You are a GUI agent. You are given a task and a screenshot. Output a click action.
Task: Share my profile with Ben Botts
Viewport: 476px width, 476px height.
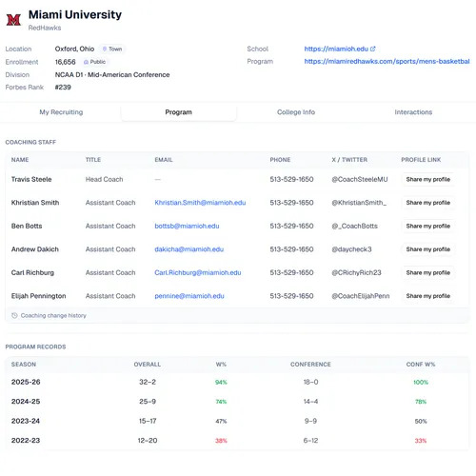click(x=428, y=226)
